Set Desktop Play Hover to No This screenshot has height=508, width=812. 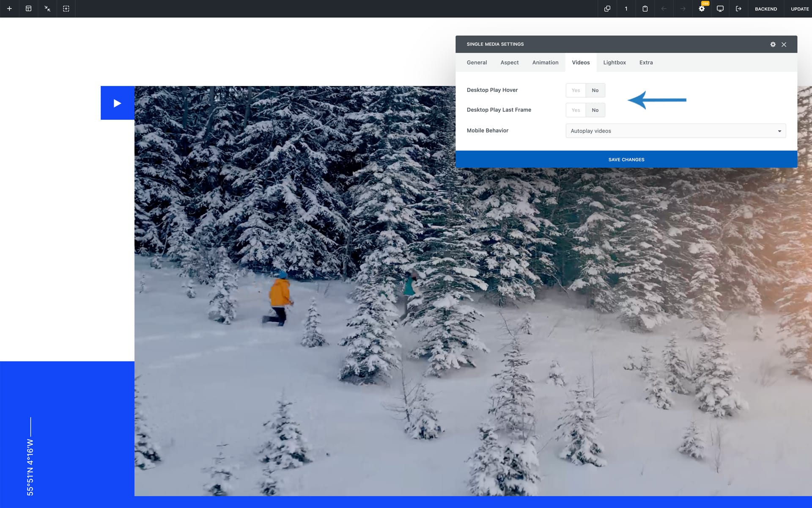point(595,90)
